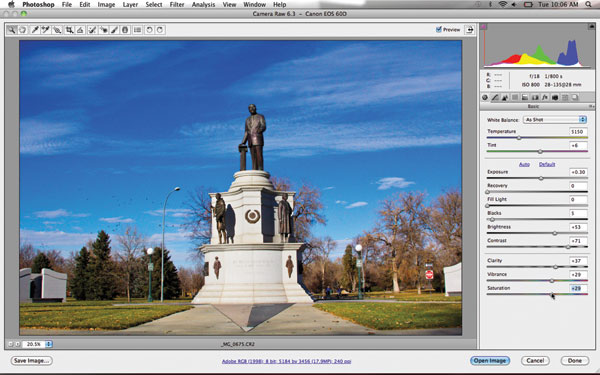Choose the Color Sampler tool
The width and height of the screenshot is (600, 375).
tap(46, 30)
